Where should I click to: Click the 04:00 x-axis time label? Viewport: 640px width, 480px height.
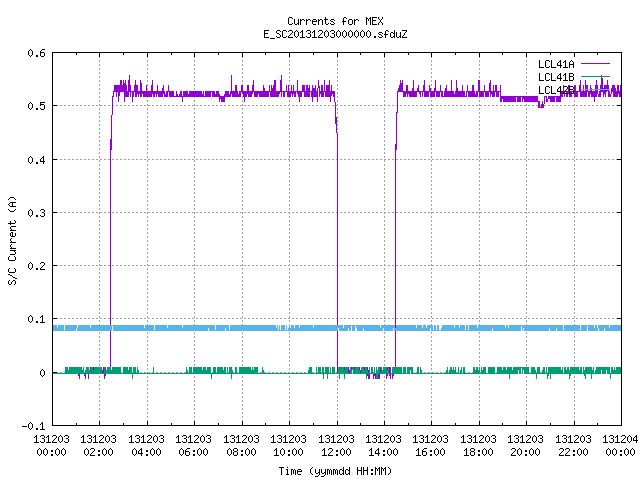146,452
